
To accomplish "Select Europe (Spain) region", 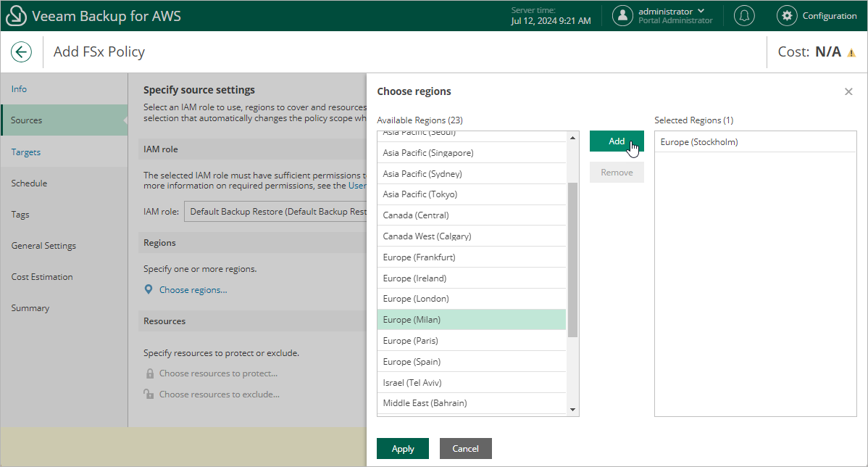I will 472,362.
